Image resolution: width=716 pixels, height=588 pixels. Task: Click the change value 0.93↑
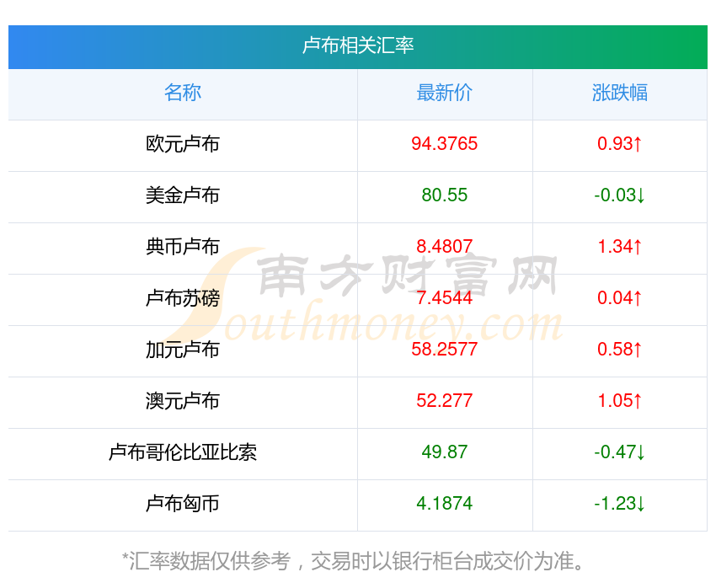click(x=620, y=144)
